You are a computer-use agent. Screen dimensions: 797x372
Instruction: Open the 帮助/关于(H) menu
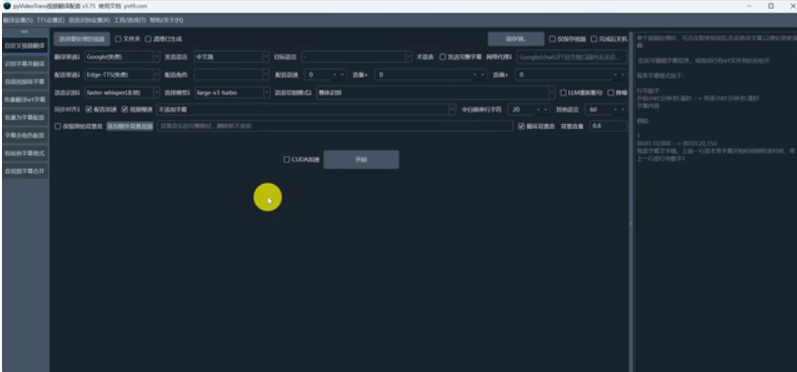(167, 20)
